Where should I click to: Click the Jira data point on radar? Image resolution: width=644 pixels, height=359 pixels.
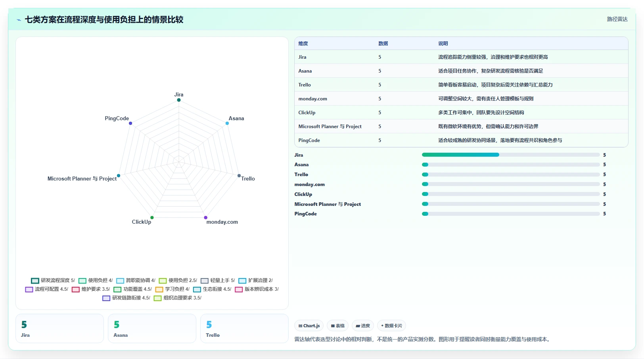[179, 100]
